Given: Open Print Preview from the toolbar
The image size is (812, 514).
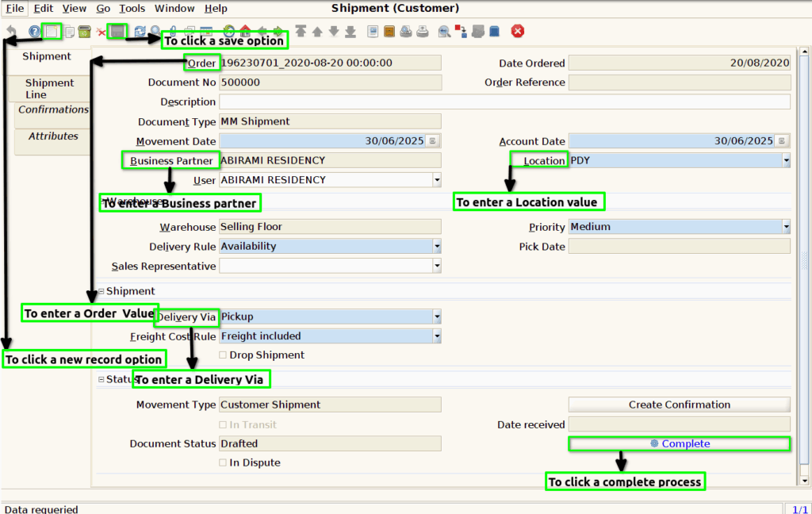Looking at the screenshot, I should pos(406,32).
